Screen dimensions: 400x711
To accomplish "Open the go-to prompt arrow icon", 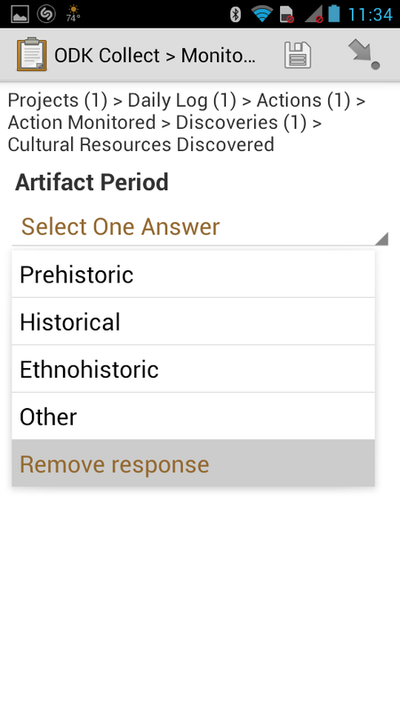I will click(x=364, y=55).
